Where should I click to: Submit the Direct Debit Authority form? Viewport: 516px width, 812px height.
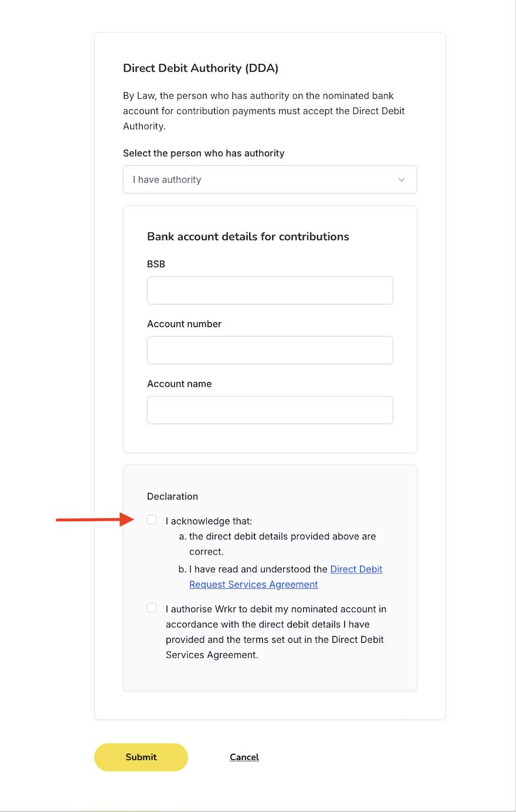coord(141,757)
